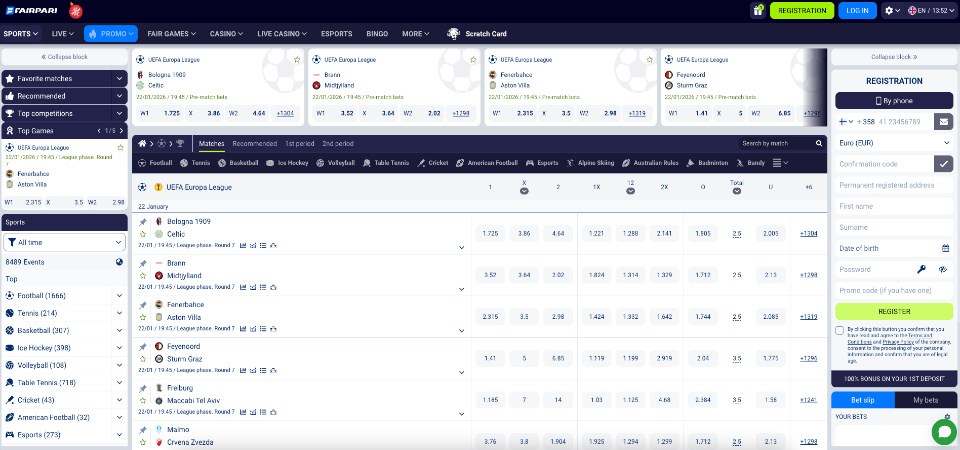Tick the terms and conditions agreement checkbox

839,330
